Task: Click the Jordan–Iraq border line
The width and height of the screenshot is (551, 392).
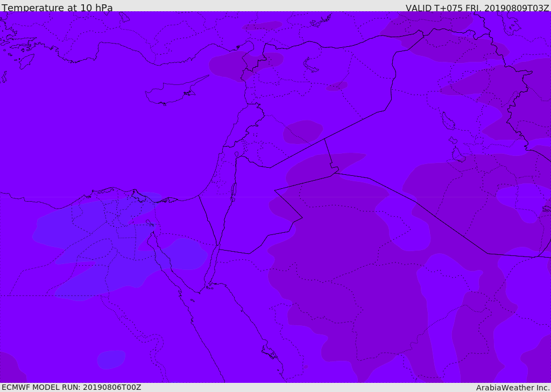Action: pos(329,153)
